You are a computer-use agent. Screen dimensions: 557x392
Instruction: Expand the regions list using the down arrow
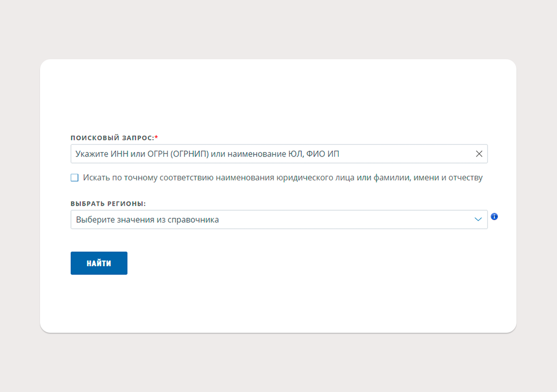tap(478, 219)
